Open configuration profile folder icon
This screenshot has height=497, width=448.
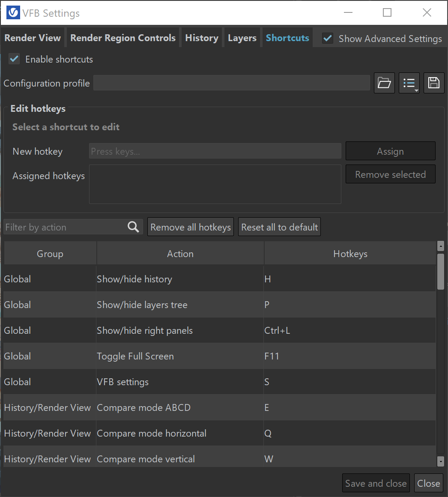pos(384,83)
